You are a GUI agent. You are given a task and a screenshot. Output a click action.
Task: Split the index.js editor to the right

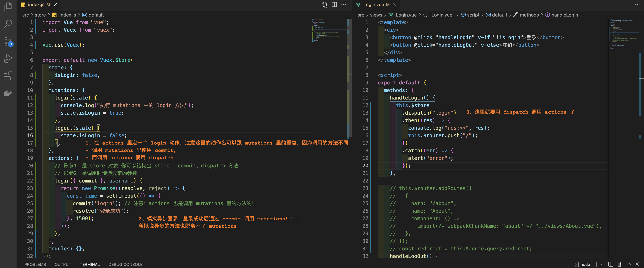point(334,5)
